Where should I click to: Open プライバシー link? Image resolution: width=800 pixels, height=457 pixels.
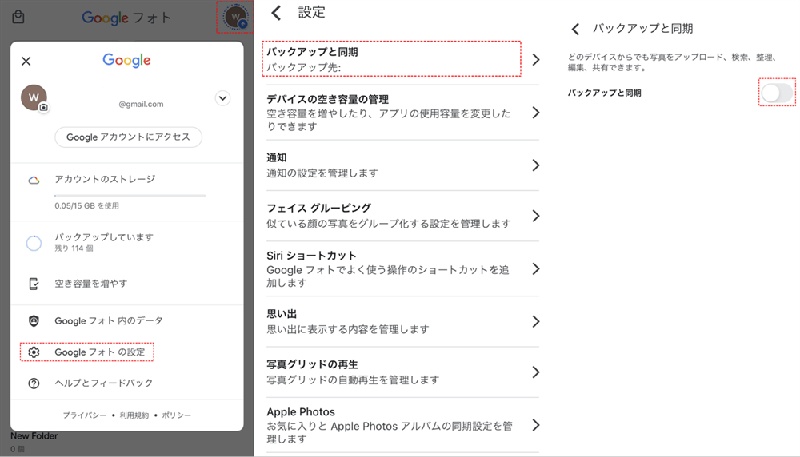pos(85,415)
